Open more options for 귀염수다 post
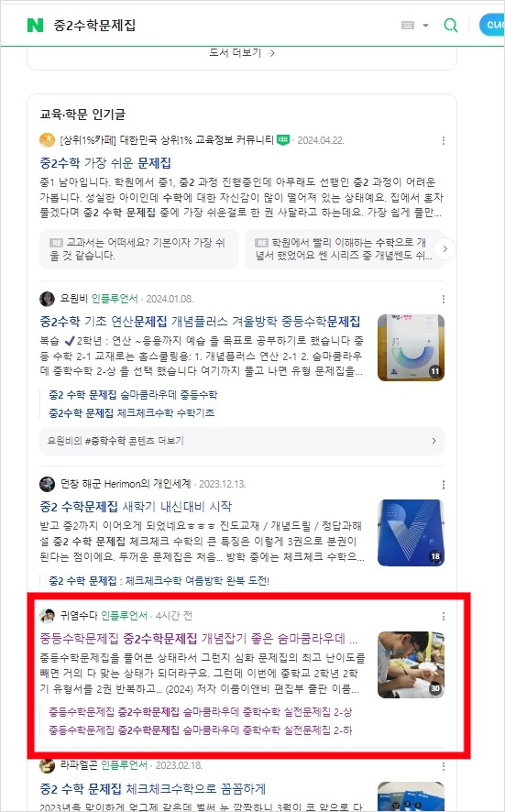505x812 pixels. (x=444, y=616)
